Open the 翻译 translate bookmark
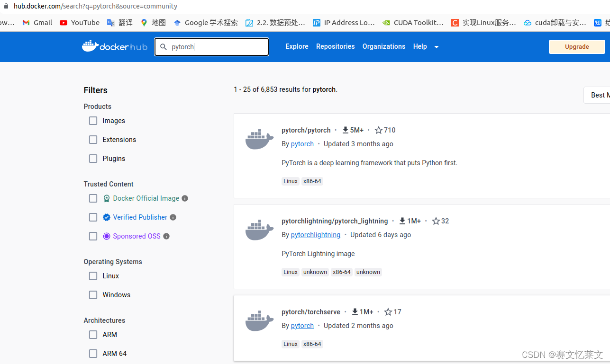The image size is (610, 364). coord(120,22)
